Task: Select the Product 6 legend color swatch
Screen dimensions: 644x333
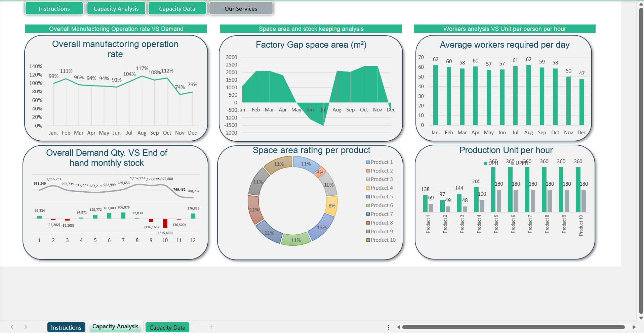Action: [368, 205]
